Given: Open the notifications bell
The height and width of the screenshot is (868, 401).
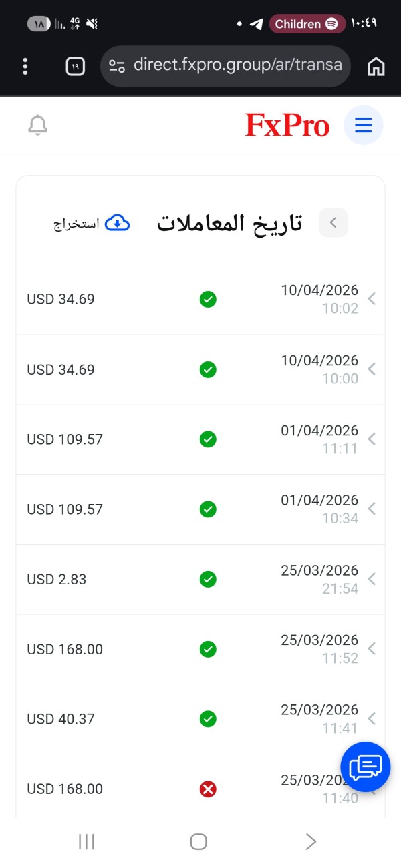Looking at the screenshot, I should click(x=38, y=126).
